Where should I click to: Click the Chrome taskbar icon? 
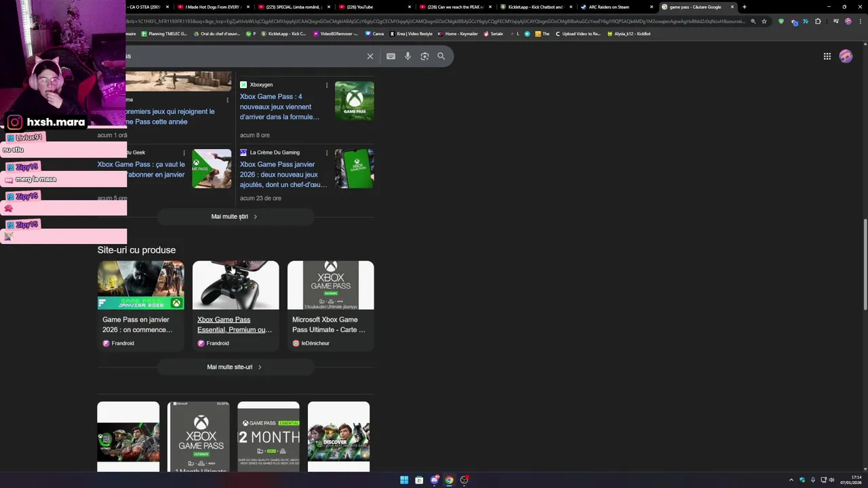[x=449, y=480]
